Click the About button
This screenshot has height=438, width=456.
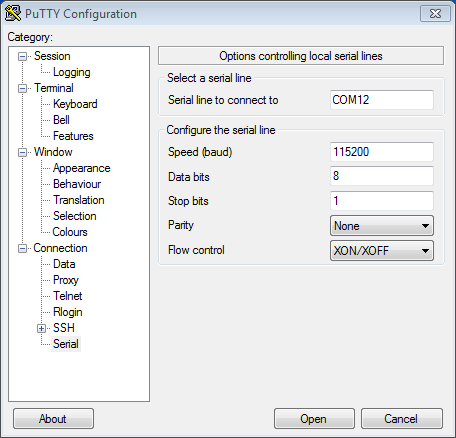coord(53,419)
